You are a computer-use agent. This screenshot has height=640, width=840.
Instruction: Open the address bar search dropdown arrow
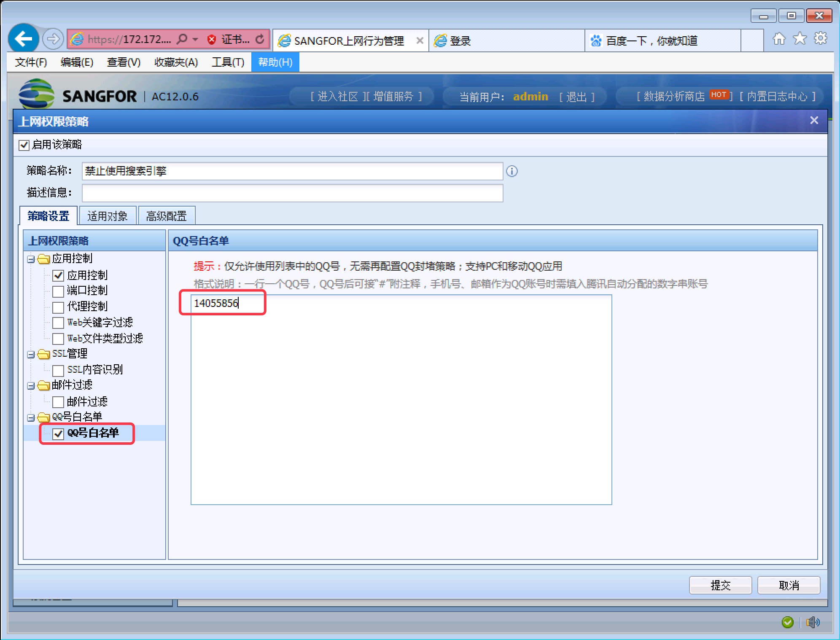point(195,39)
